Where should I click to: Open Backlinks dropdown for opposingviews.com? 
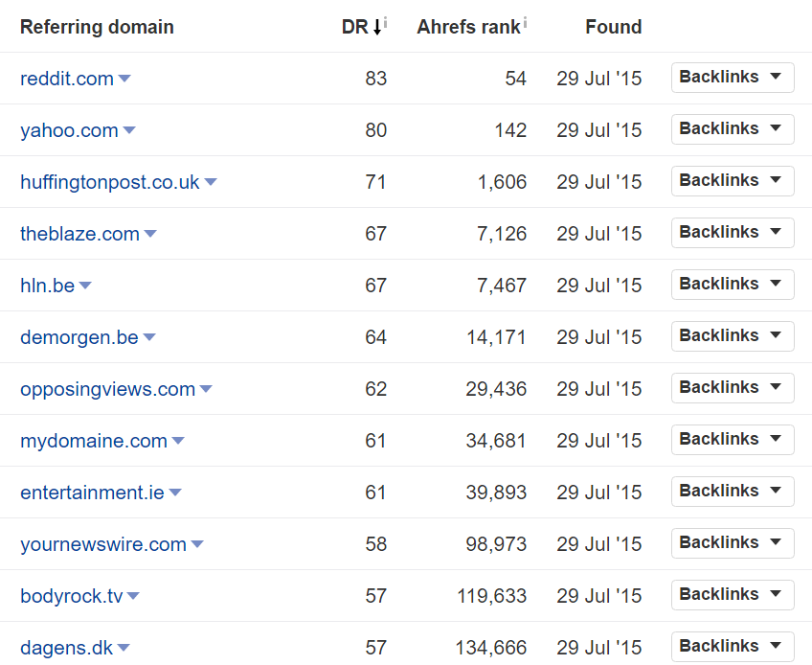coord(733,388)
